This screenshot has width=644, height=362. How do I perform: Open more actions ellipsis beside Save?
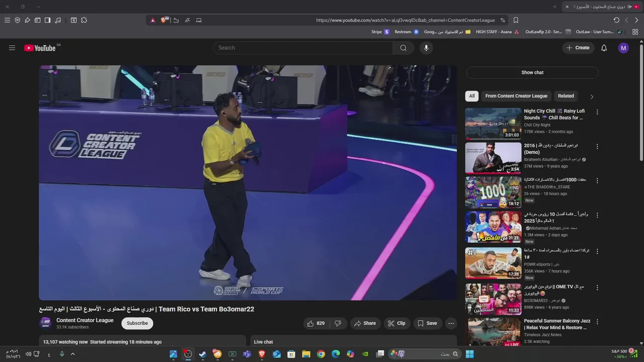pos(451,323)
